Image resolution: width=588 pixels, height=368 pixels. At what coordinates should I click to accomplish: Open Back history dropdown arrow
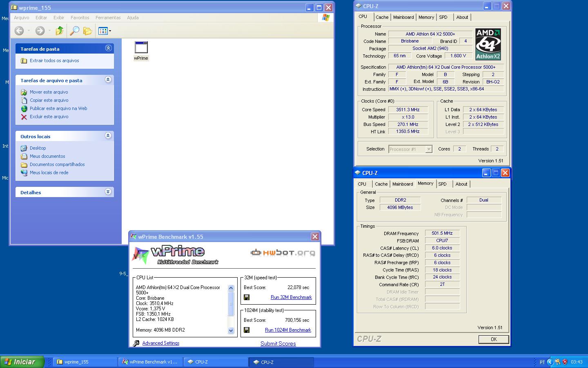29,31
